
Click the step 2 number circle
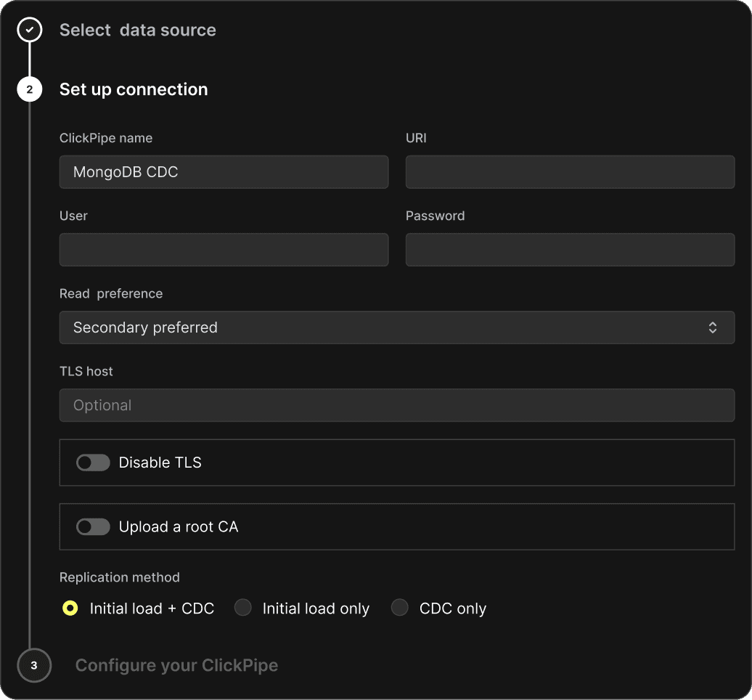tap(30, 89)
